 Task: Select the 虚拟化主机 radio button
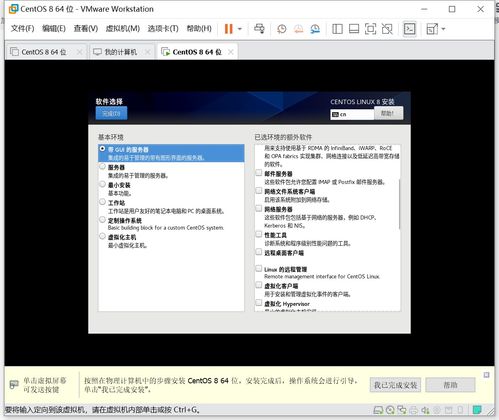[102, 236]
